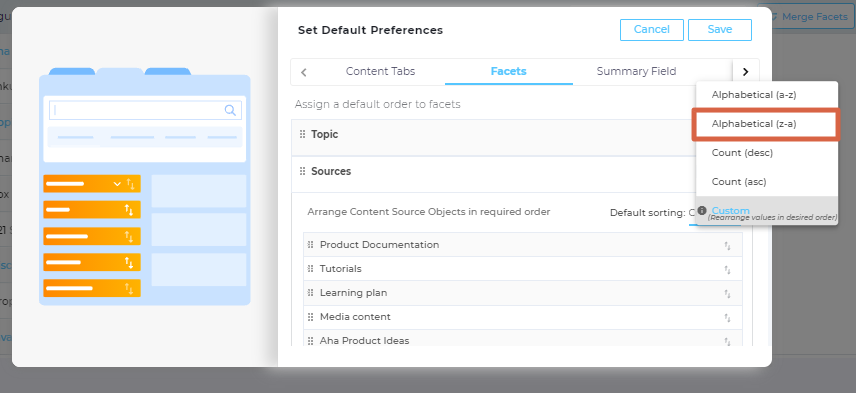The height and width of the screenshot is (393, 856).
Task: Click the drag handle beside Sources facet
Action: pos(302,171)
